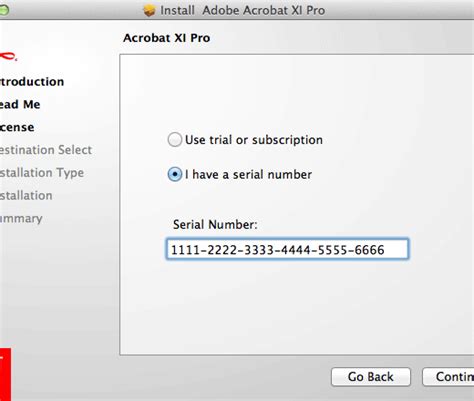Click inside the Serial Number text field
The height and width of the screenshot is (401, 474).
click(287, 249)
